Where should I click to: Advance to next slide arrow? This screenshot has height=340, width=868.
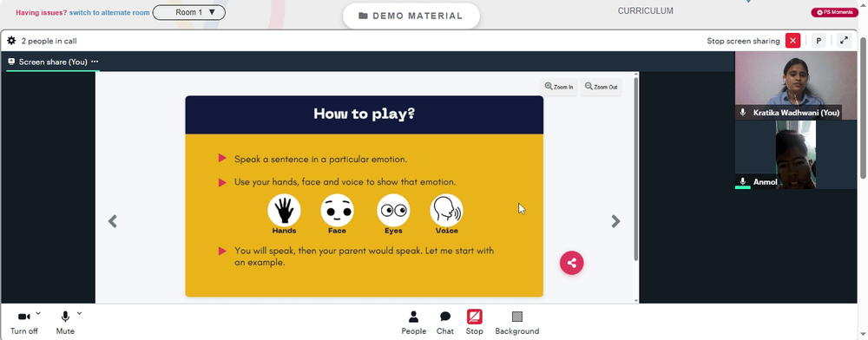point(615,221)
